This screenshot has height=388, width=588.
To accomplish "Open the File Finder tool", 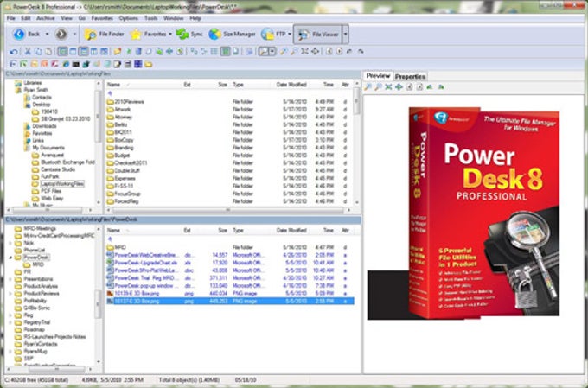I will (104, 34).
